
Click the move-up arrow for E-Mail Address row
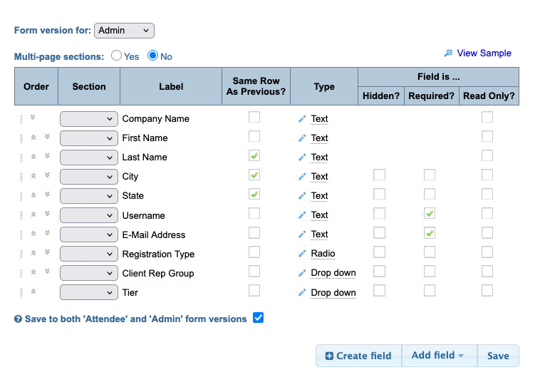pyautogui.click(x=33, y=234)
